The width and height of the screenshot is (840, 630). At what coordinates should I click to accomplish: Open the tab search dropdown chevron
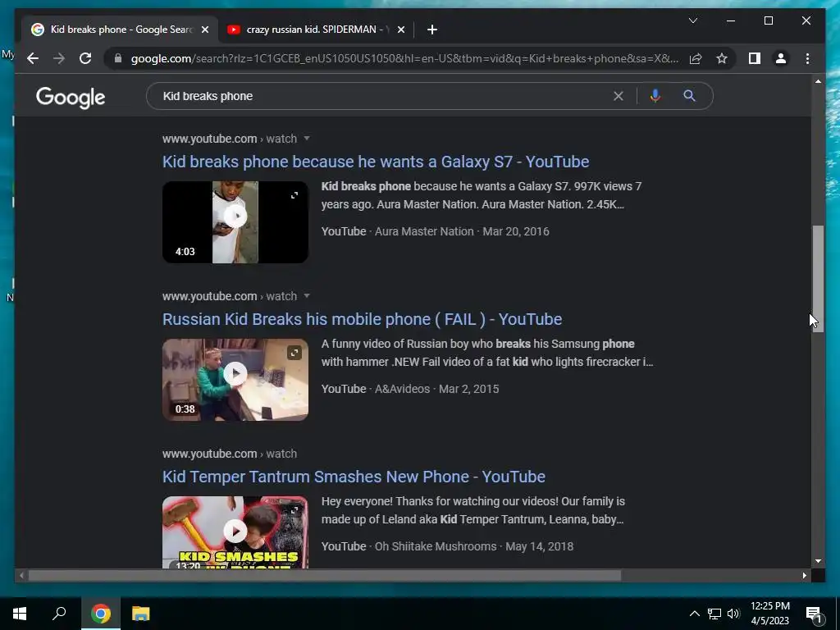(x=692, y=21)
